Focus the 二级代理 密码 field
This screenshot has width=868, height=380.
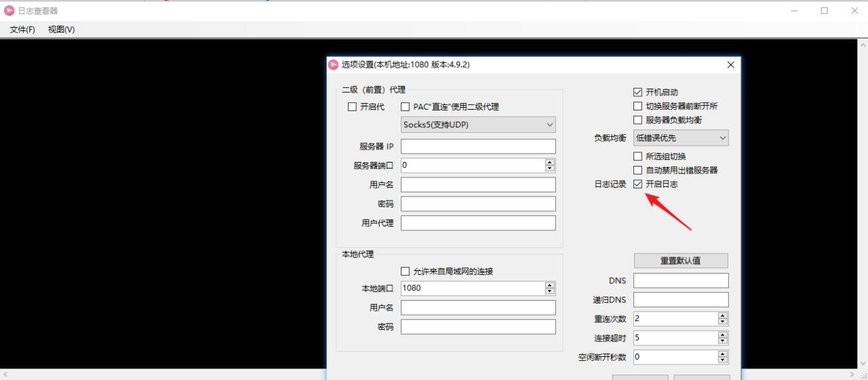pos(478,204)
